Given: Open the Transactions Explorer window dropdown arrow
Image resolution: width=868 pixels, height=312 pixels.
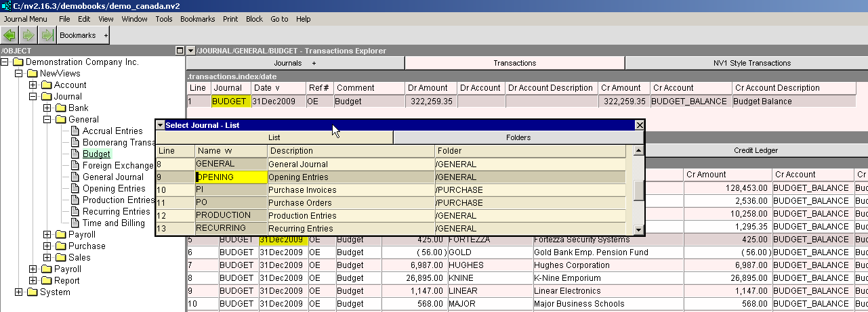Looking at the screenshot, I should [x=191, y=51].
